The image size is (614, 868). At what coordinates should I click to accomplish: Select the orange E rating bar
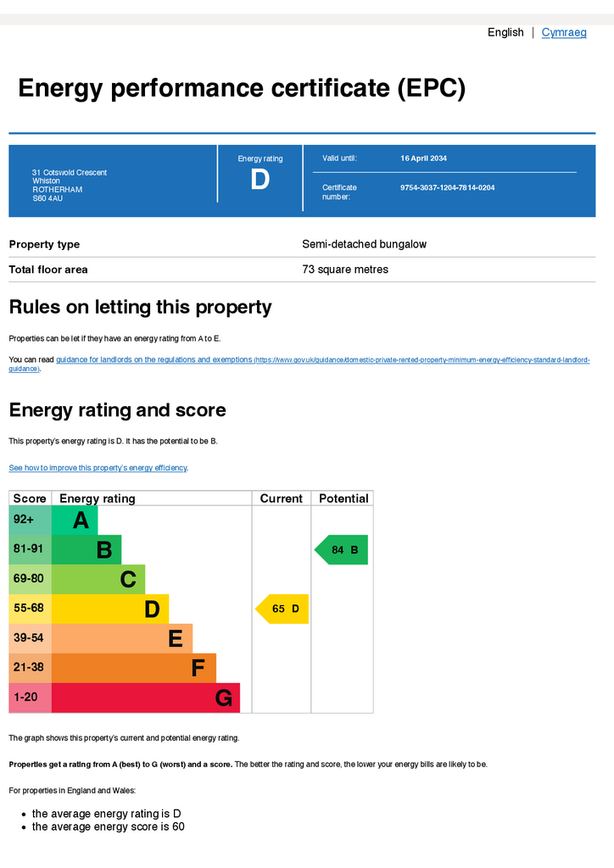[x=122, y=638]
